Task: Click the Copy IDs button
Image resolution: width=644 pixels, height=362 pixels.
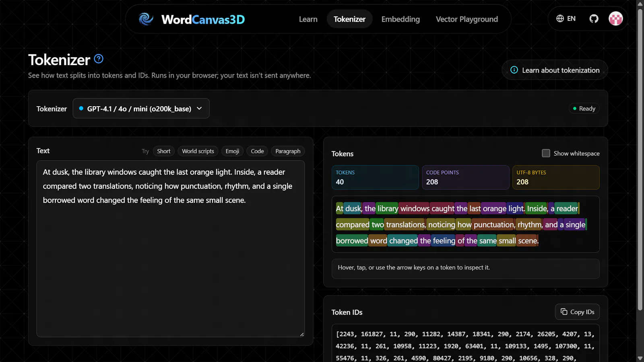Action: point(577,312)
